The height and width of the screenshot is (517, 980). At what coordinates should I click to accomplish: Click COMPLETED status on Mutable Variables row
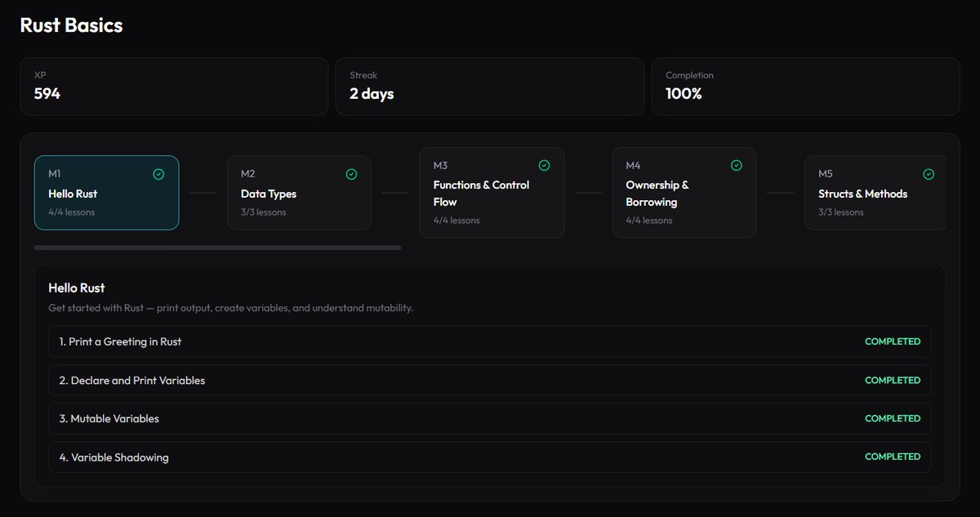coord(893,418)
